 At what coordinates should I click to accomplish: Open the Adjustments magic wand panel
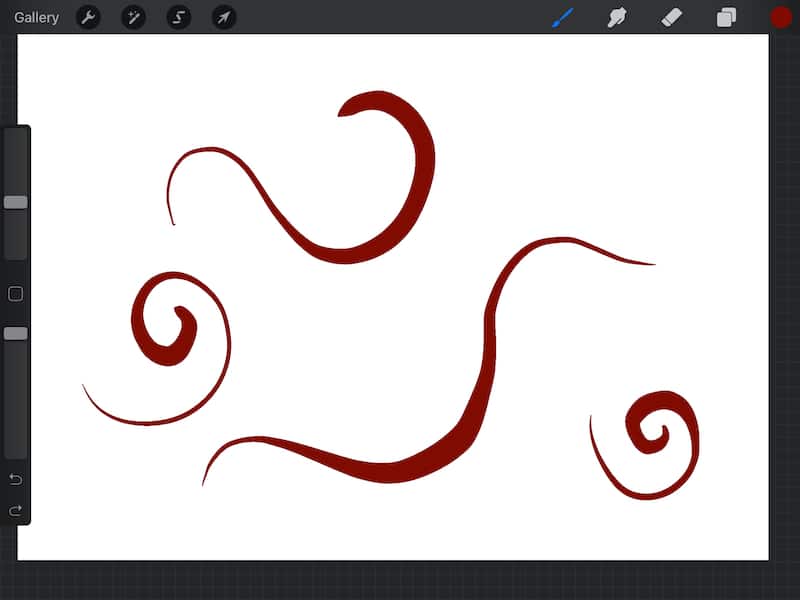point(133,17)
